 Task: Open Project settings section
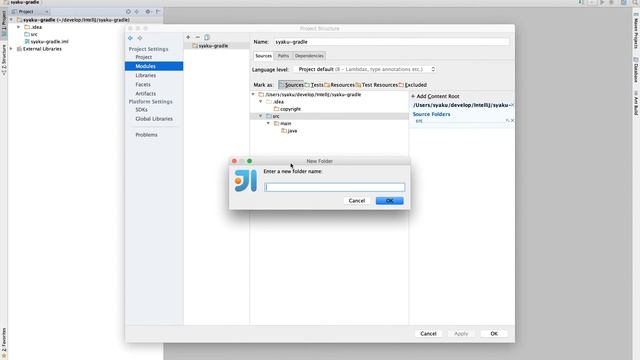[x=143, y=57]
